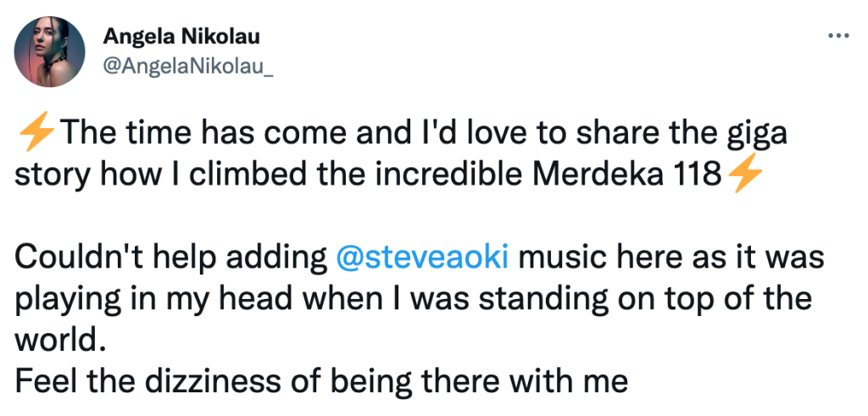868x416 pixels.
Task: Click the words 'there with me'
Action: [x=524, y=381]
